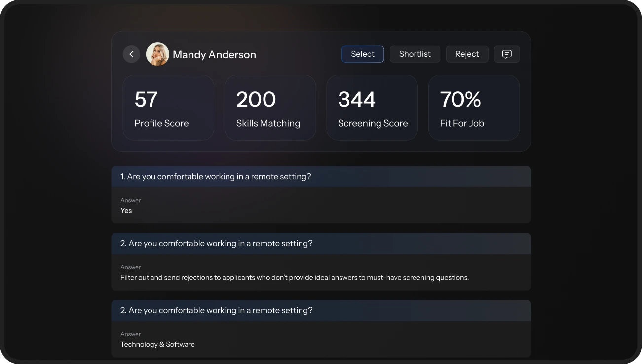The height and width of the screenshot is (364, 642).
Task: Click the "Yes" answer text
Action: pos(126,211)
